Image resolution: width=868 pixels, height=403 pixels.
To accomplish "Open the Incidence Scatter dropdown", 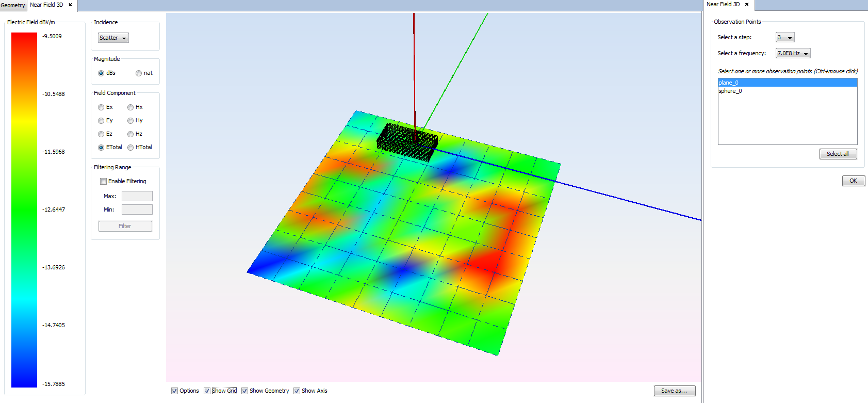I will (113, 38).
